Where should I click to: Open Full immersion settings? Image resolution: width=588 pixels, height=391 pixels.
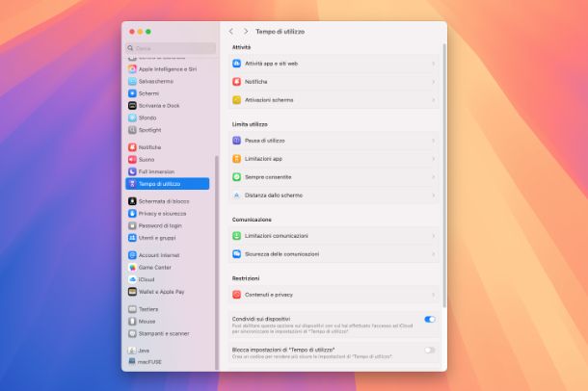(x=155, y=171)
